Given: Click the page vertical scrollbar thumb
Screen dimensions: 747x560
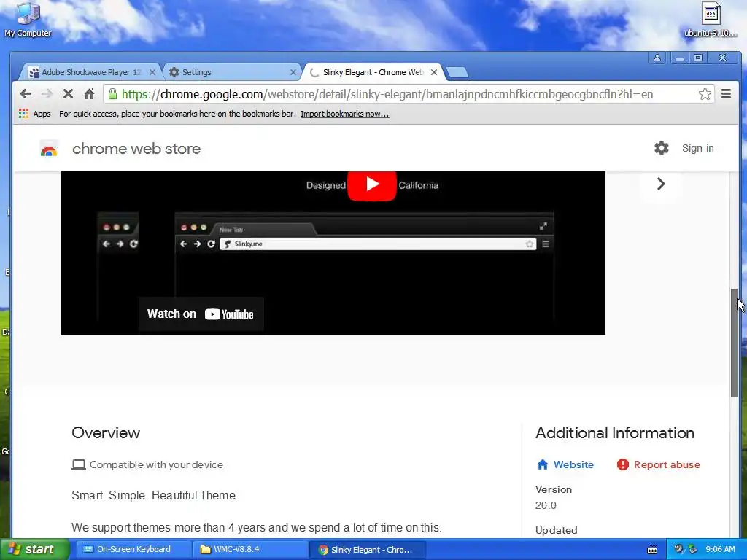Looking at the screenshot, I should click(x=735, y=342).
